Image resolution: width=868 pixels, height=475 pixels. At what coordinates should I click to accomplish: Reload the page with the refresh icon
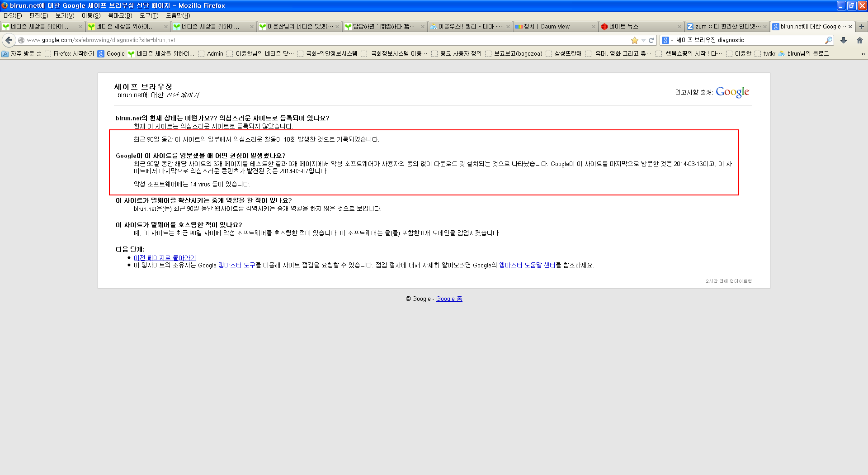pyautogui.click(x=651, y=40)
